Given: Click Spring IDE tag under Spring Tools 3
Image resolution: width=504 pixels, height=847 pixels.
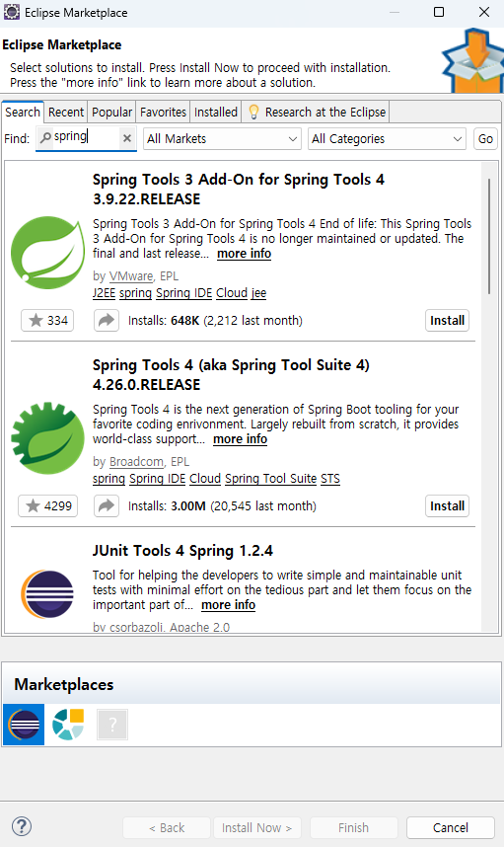Looking at the screenshot, I should 184,293.
